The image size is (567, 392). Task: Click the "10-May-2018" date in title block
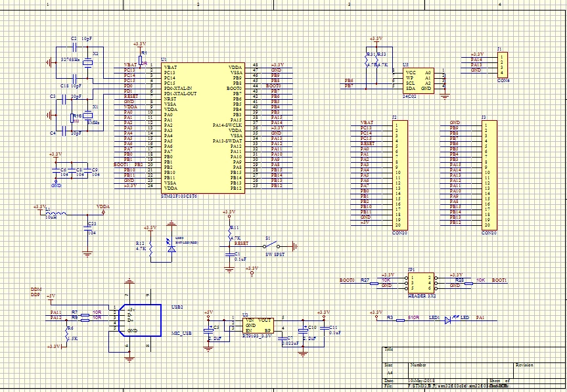coord(420,381)
